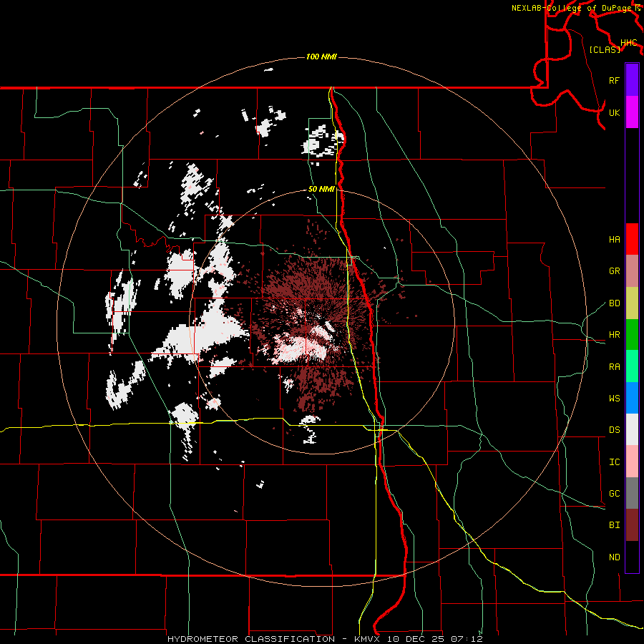Pick the green HR legend swatch
The image size is (644, 644).
pyautogui.click(x=632, y=335)
